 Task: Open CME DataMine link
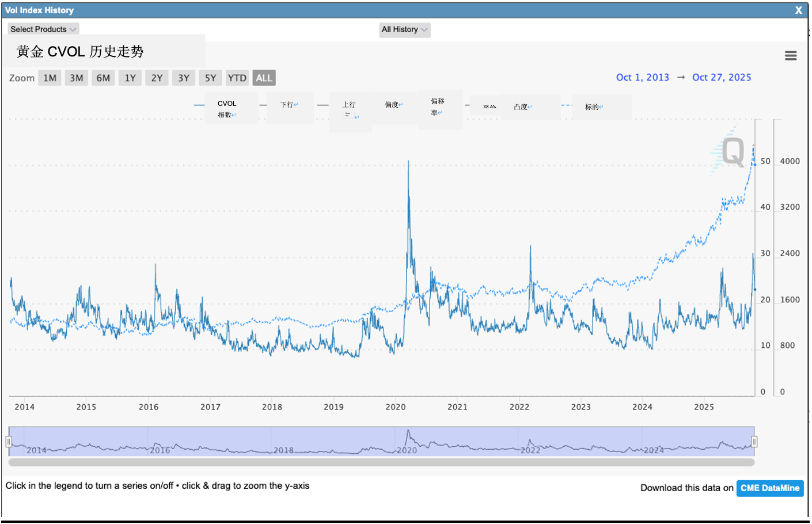coord(769,488)
